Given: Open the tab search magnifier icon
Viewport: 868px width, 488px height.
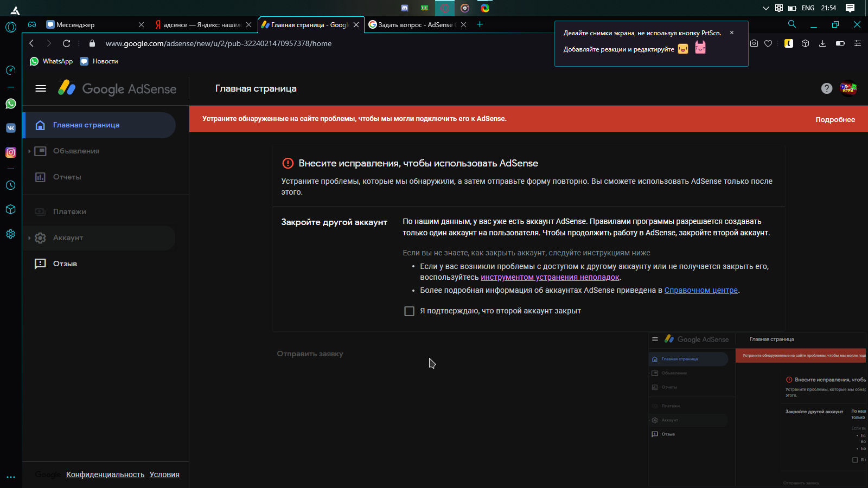Looking at the screenshot, I should 792,24.
